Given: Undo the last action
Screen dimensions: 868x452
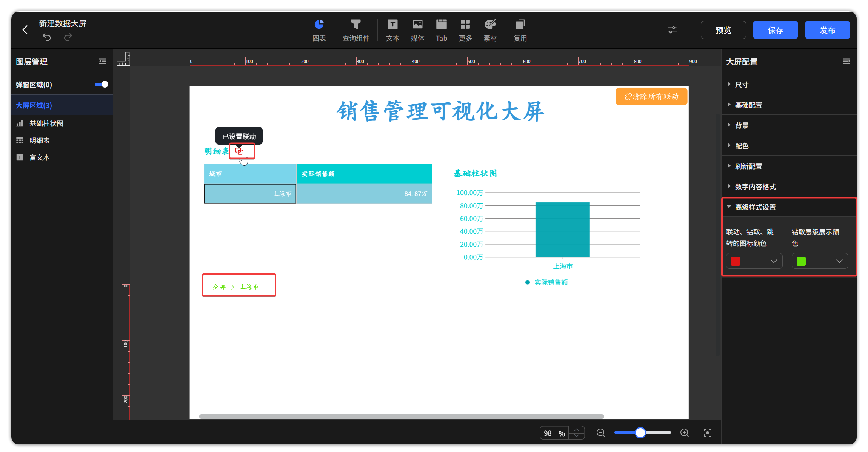Looking at the screenshot, I should point(46,37).
